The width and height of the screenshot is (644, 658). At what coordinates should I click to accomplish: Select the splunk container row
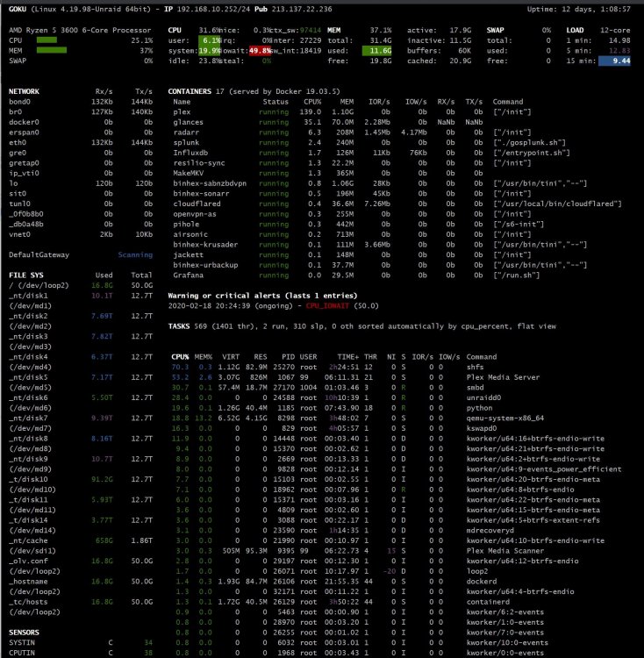pyautogui.click(x=369, y=142)
